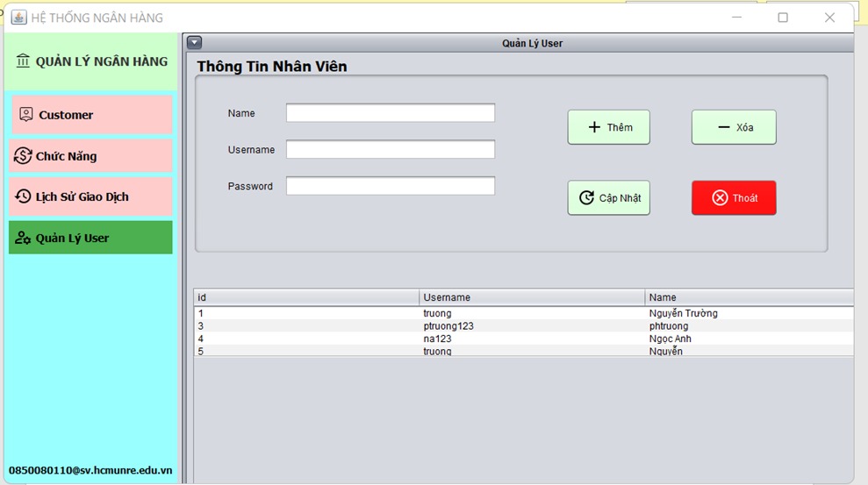Open the internal frame dropdown arrow menu
868x485 pixels.
194,43
